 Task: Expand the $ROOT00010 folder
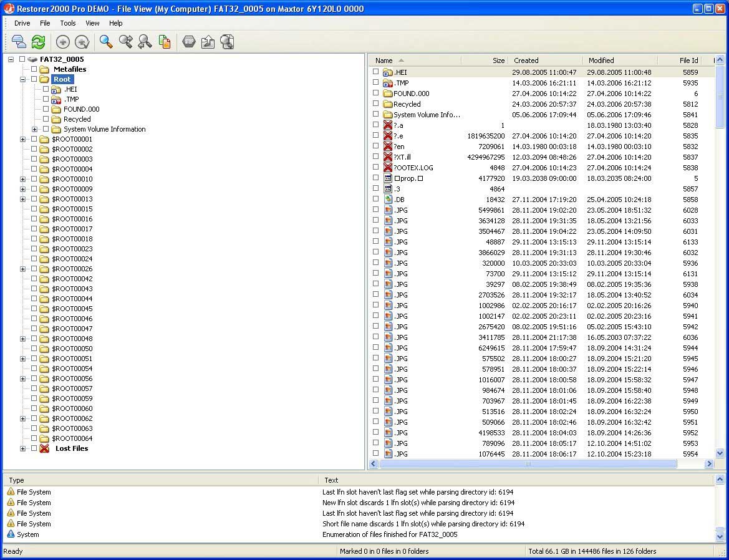click(22, 180)
